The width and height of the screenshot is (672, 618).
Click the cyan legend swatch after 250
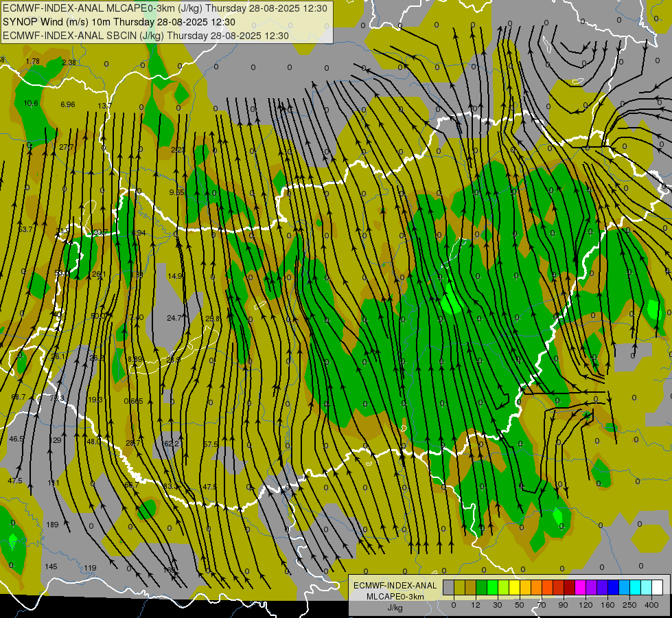pyautogui.click(x=636, y=588)
